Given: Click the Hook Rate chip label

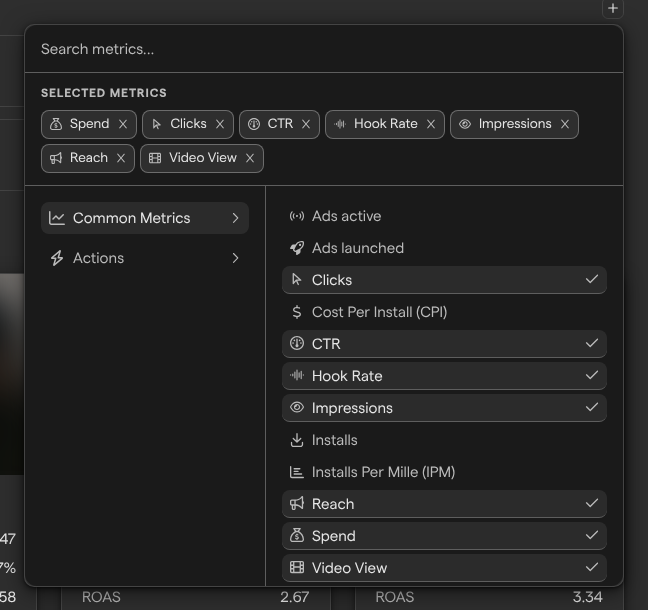Looking at the screenshot, I should point(386,124).
